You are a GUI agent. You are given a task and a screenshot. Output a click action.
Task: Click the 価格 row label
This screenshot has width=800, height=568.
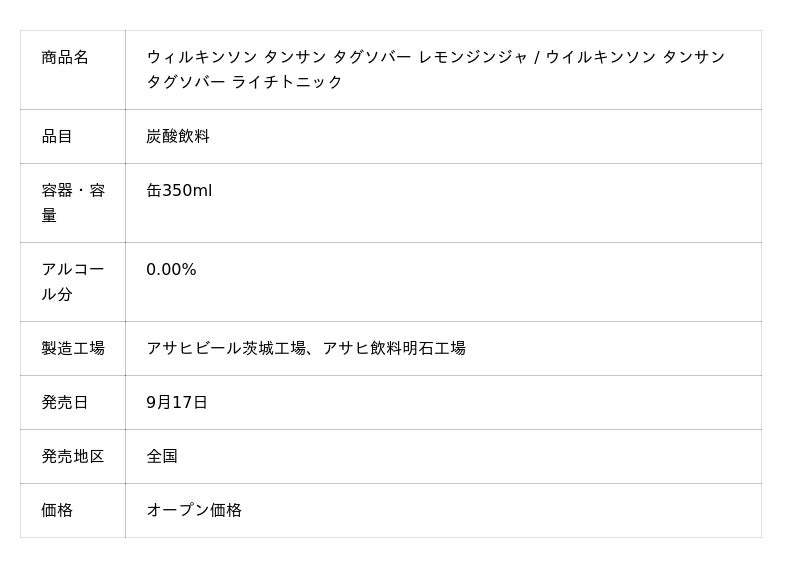(57, 510)
